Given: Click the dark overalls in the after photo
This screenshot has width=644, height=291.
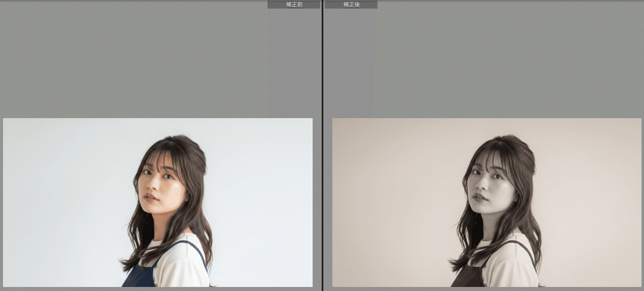Looking at the screenshot, I should 469,277.
